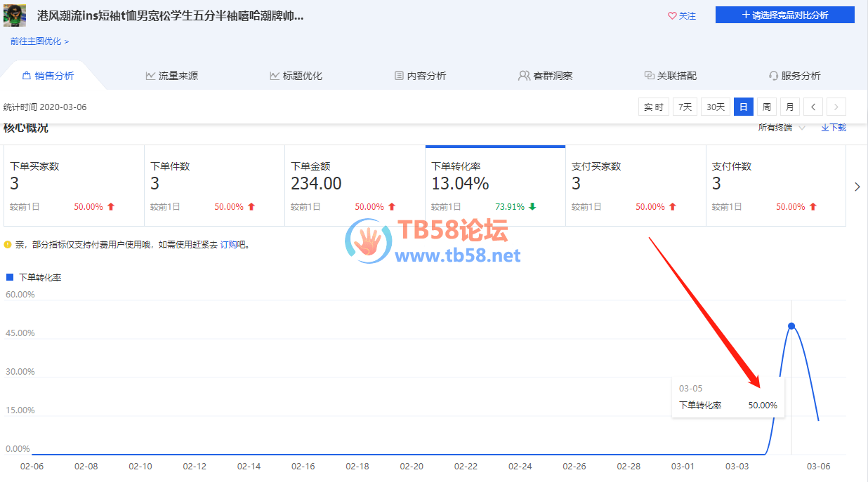Switch to 服务分析 tab
The image size is (868, 482).
tap(794, 76)
